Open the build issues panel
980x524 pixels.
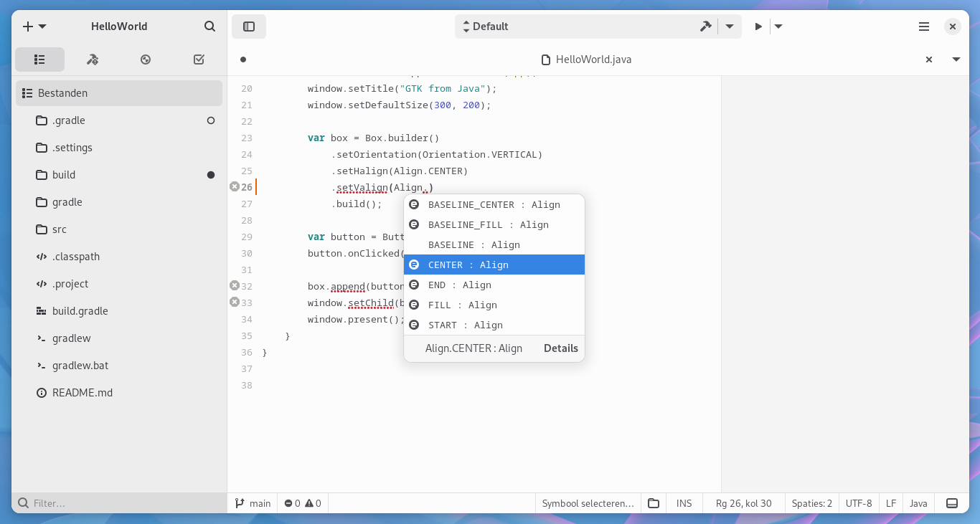[x=93, y=59]
